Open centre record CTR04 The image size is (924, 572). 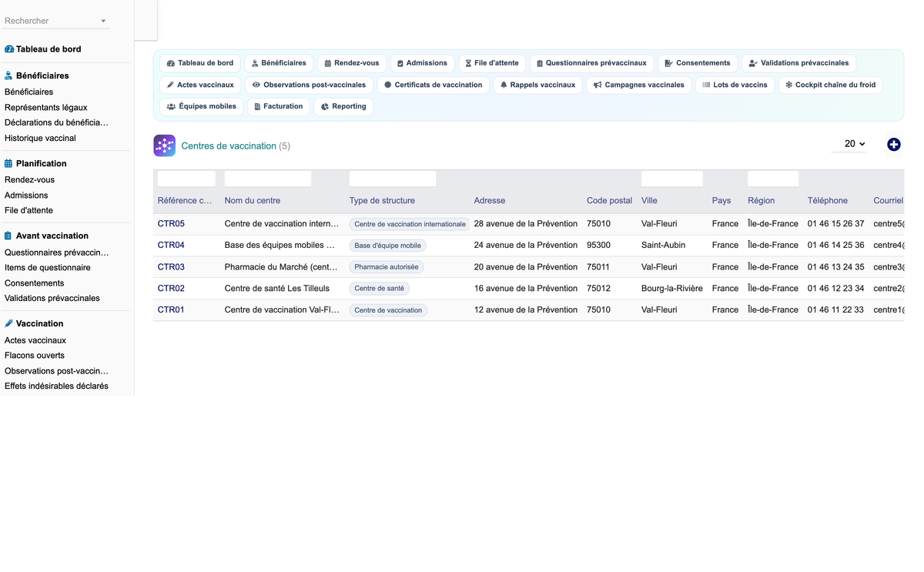pos(171,246)
